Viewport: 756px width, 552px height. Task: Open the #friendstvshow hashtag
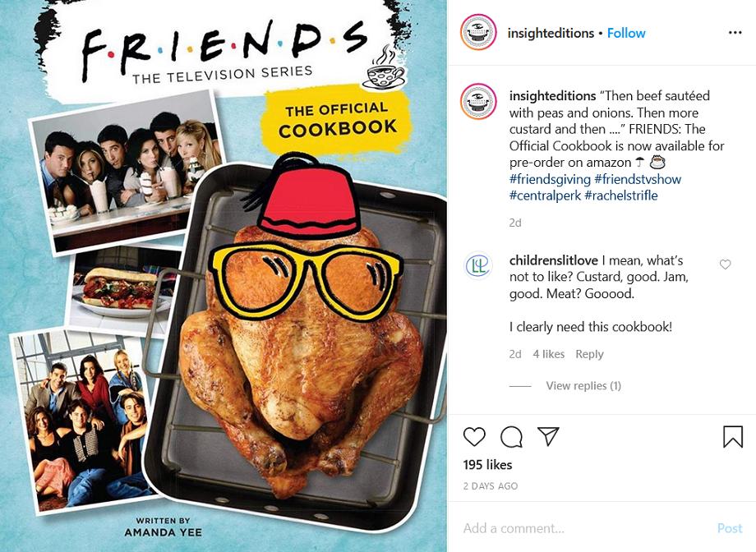(638, 179)
